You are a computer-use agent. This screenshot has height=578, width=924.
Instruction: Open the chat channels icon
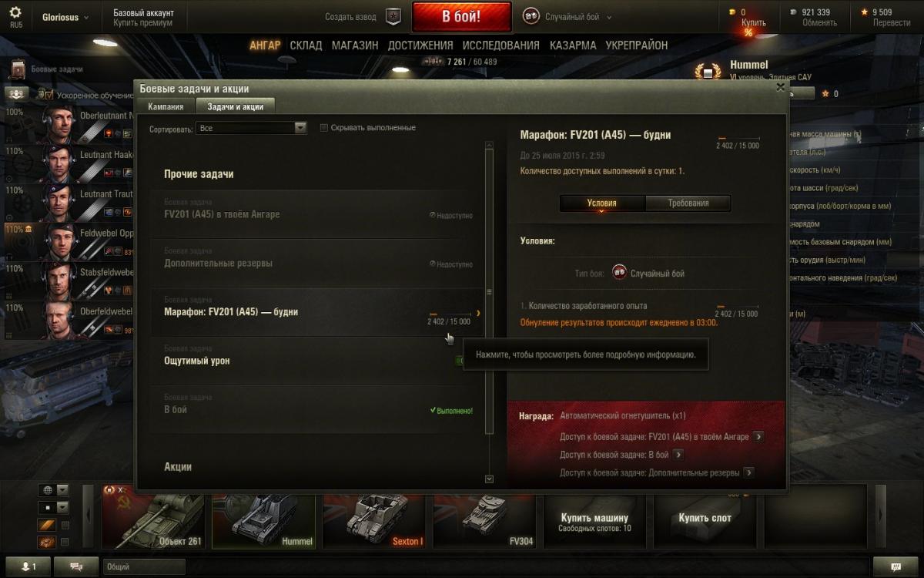(76, 566)
